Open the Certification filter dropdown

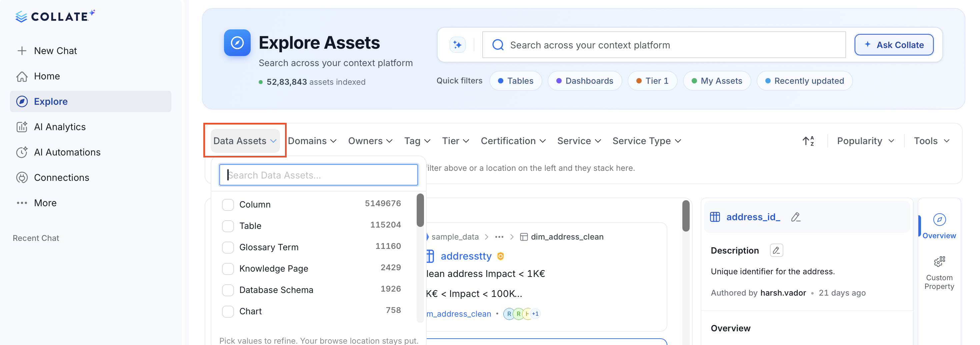(513, 141)
